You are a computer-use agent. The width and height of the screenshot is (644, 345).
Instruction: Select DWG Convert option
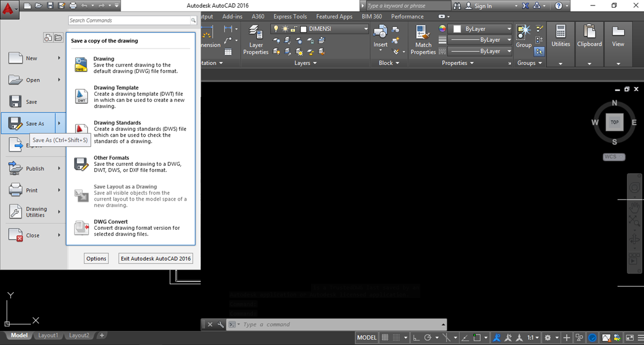pyautogui.click(x=131, y=228)
